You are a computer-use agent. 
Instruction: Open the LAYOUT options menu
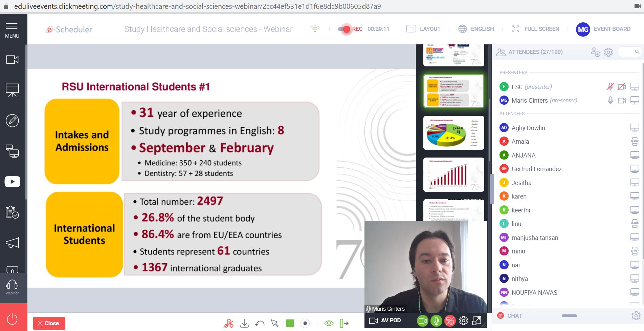click(424, 29)
